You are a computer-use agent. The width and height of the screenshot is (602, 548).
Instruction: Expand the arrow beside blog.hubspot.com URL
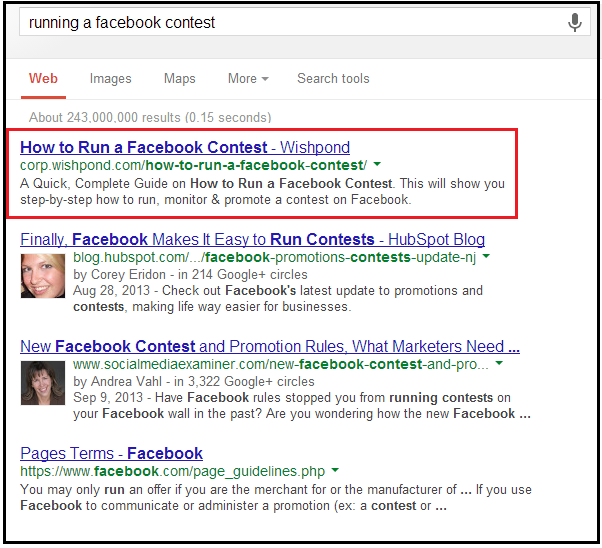pos(486,256)
